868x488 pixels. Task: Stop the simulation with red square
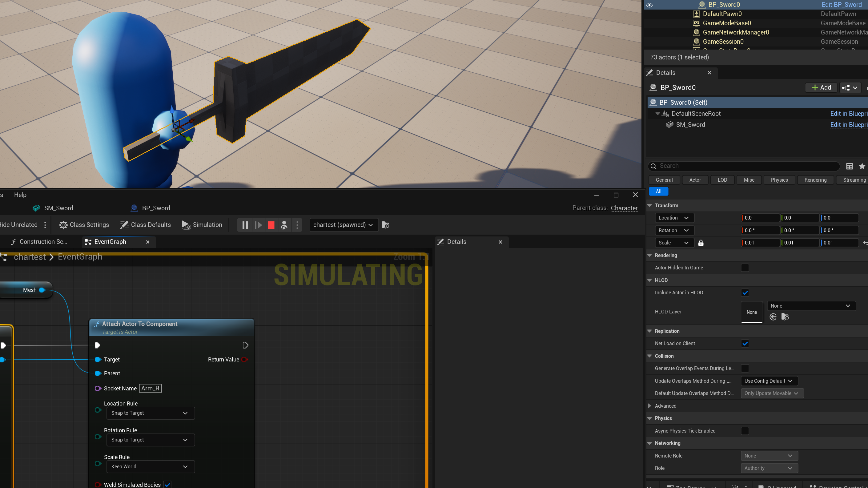[271, 225]
